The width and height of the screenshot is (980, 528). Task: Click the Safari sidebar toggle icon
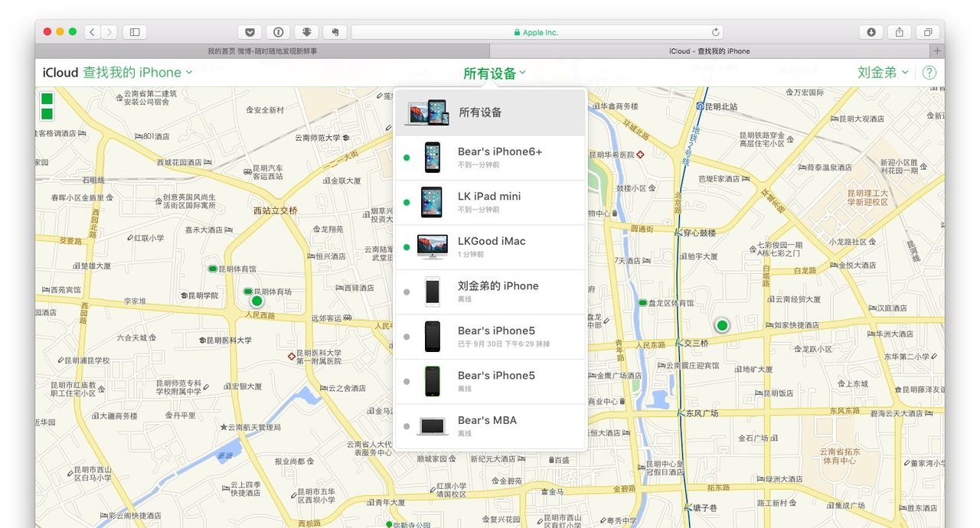coord(135,32)
